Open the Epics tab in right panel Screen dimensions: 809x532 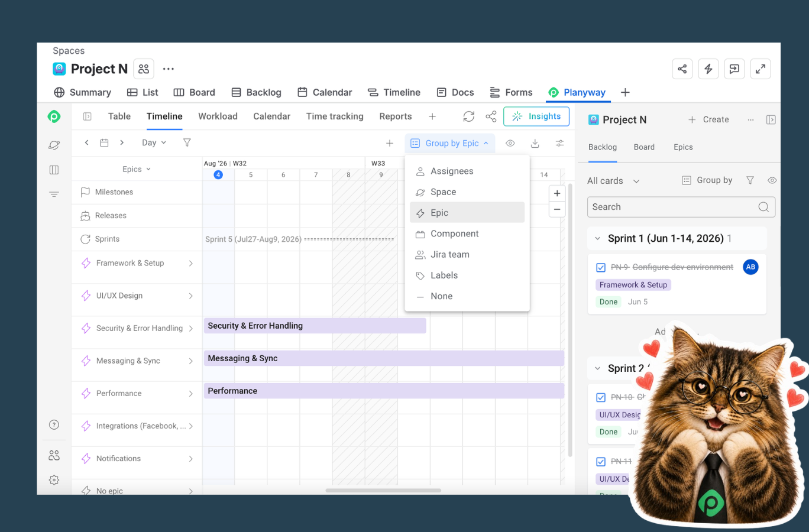pos(683,147)
